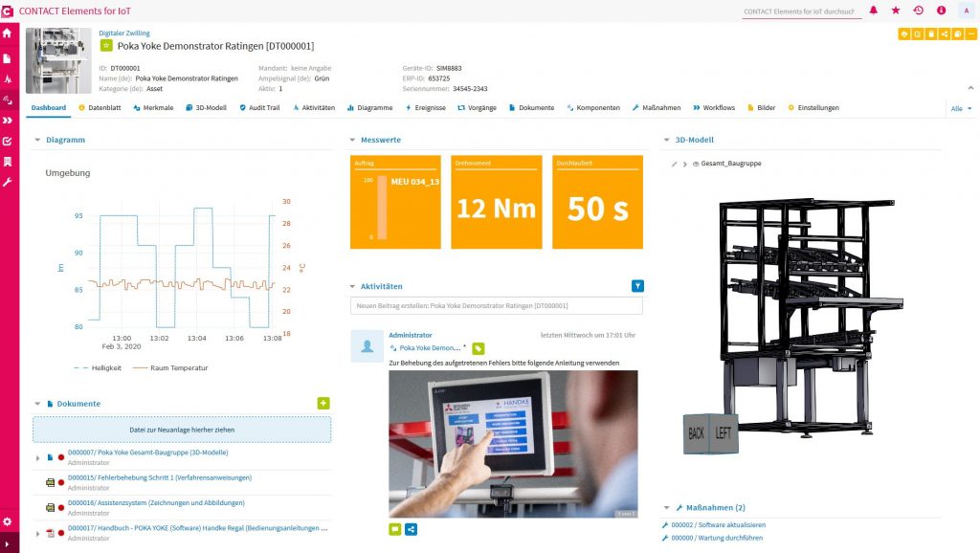Filter Aktivitäten using the blue funnel icon

pos(635,285)
